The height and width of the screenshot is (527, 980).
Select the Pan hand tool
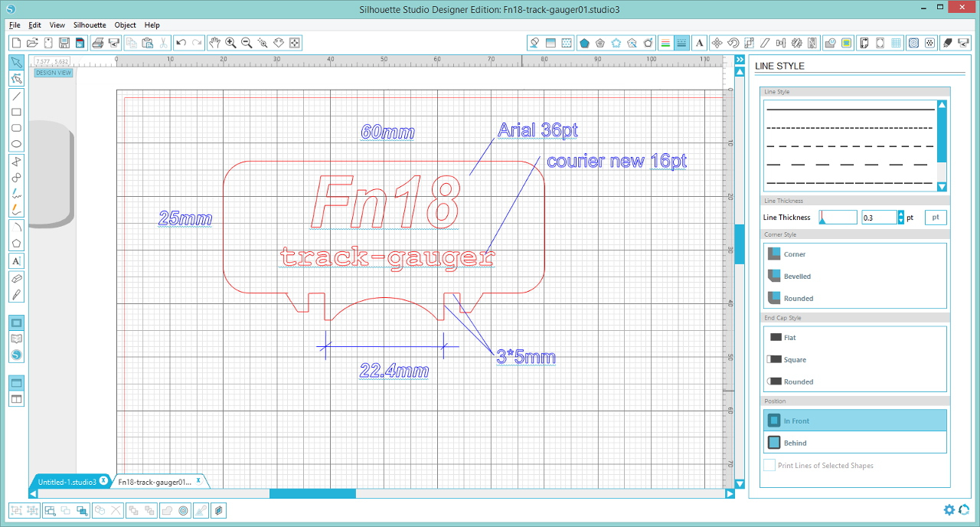coord(215,43)
